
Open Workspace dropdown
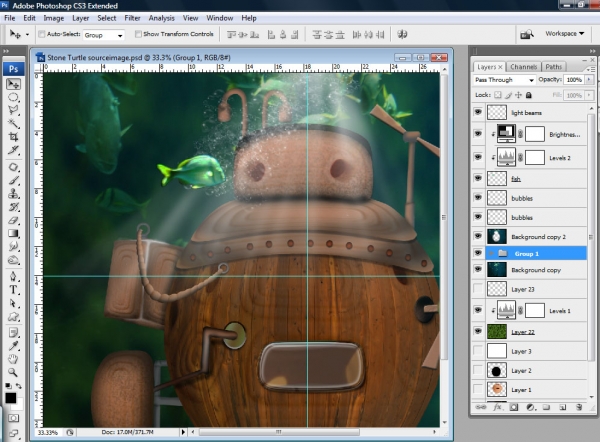tap(565, 34)
